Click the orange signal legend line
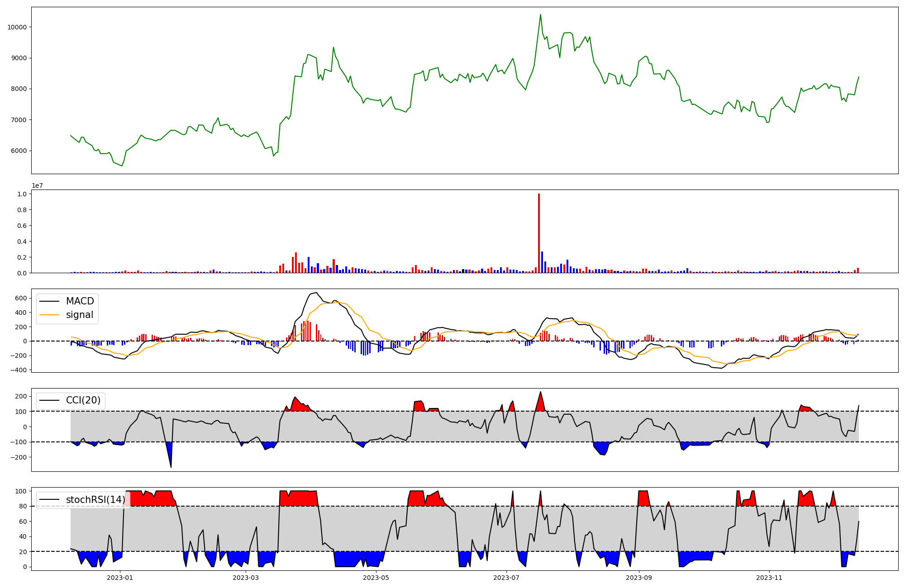 tap(49, 315)
